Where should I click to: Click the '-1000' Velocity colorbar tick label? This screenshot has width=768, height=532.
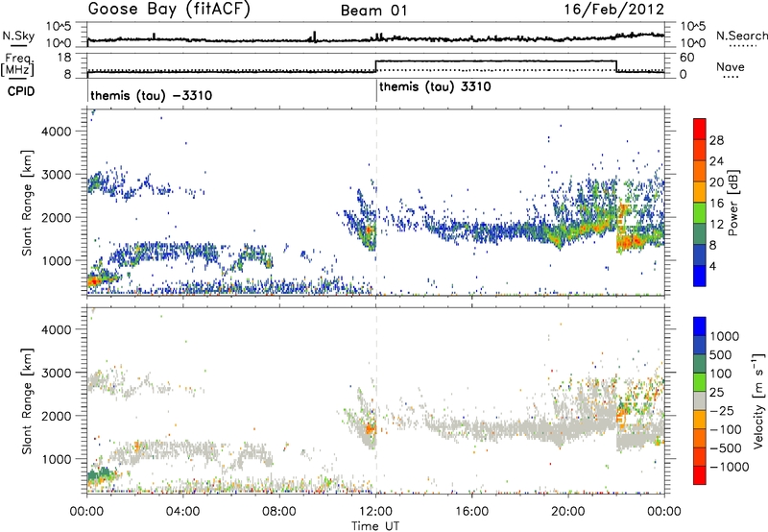(730, 467)
